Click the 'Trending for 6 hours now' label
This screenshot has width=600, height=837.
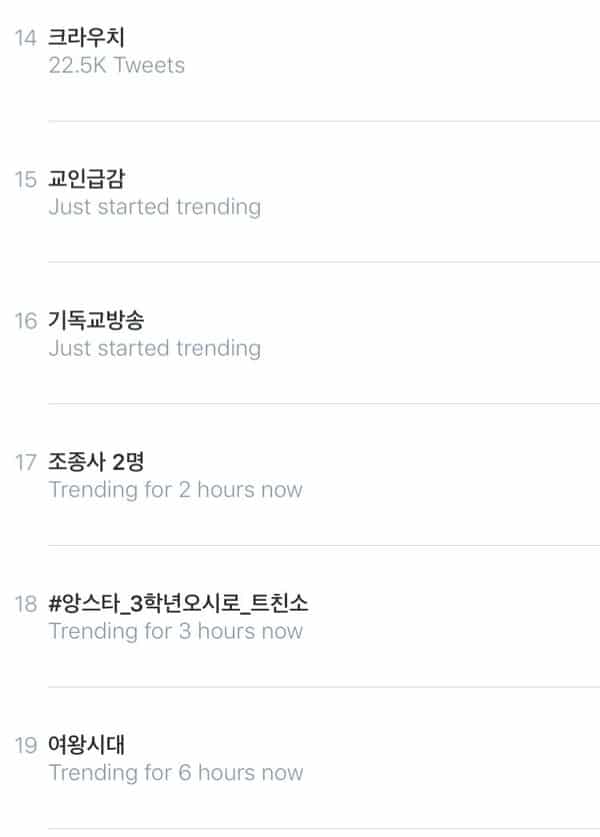coord(175,772)
